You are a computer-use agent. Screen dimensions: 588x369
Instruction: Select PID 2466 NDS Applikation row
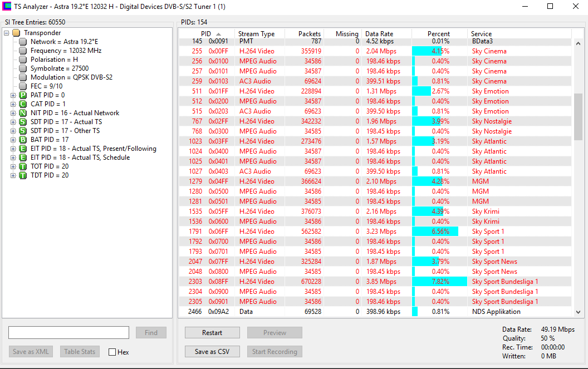(375, 312)
